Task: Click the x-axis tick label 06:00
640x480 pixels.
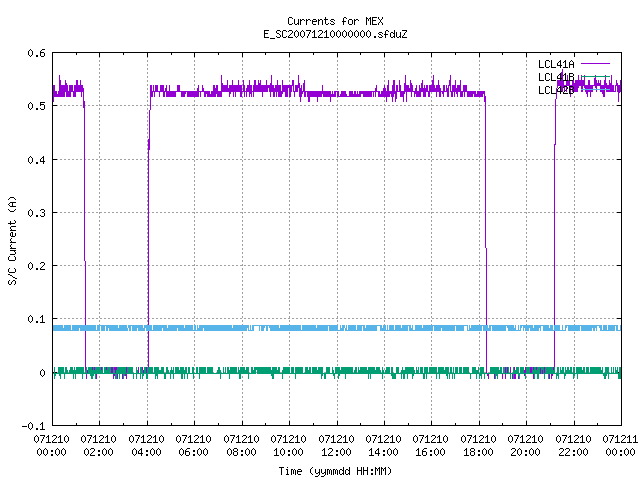Action: pyautogui.click(x=193, y=452)
